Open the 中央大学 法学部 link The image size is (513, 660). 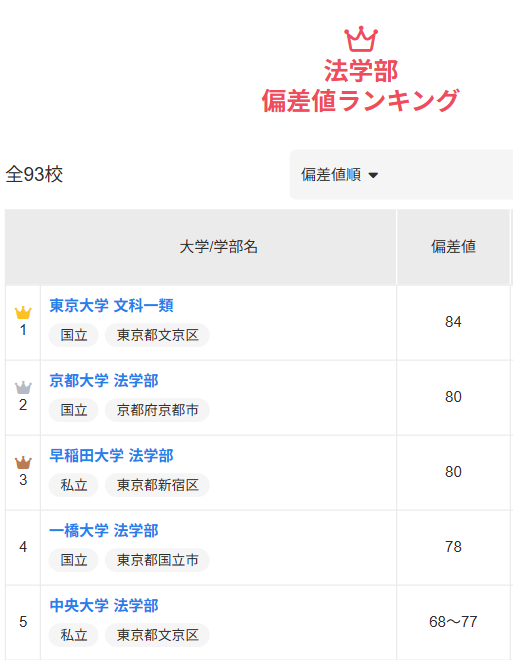tap(104, 605)
